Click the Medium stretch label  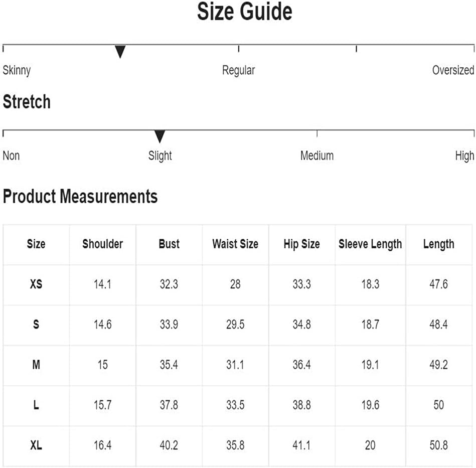[317, 155]
